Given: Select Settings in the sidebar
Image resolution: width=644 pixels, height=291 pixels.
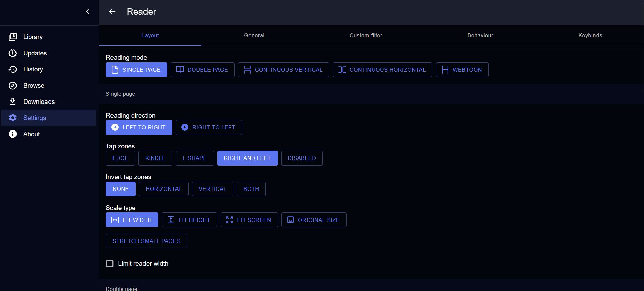Looking at the screenshot, I should 49,118.
